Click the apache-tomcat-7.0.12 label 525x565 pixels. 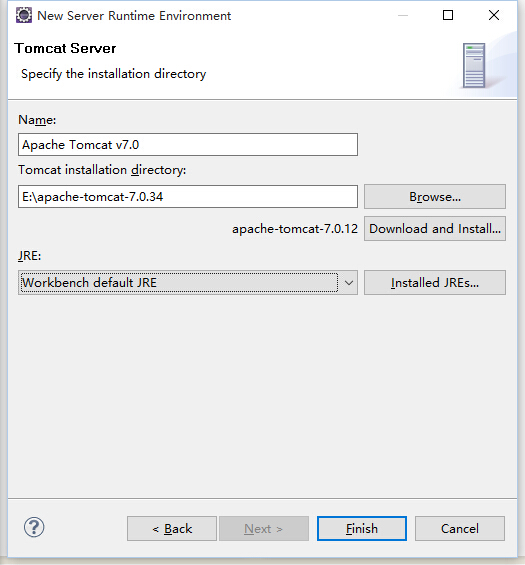point(295,229)
